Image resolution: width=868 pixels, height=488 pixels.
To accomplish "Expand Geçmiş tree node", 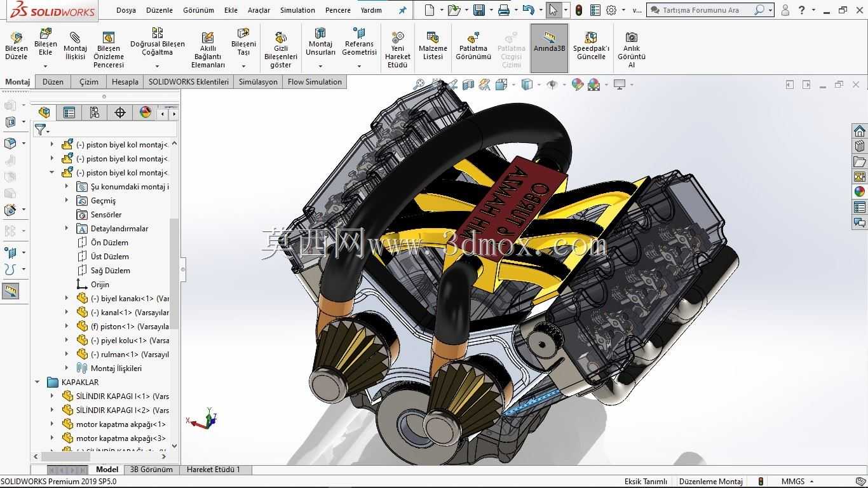I will (67, 201).
